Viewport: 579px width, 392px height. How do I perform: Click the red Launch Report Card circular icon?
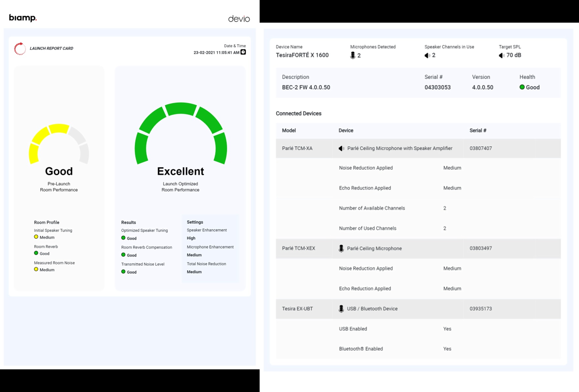[x=20, y=49]
